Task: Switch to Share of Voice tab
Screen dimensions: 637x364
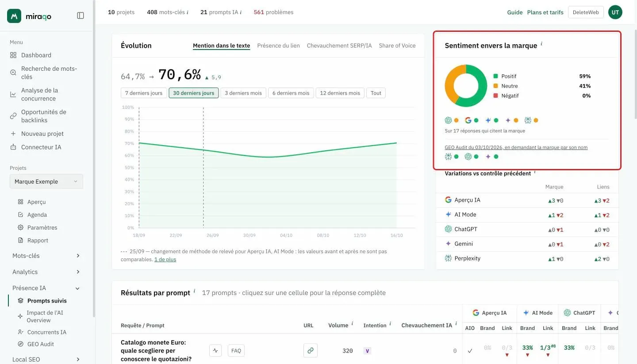Action: tap(397, 46)
